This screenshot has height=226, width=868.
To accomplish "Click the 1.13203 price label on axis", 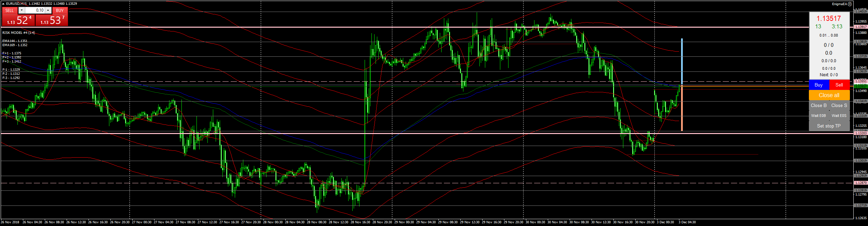I will [860, 133].
